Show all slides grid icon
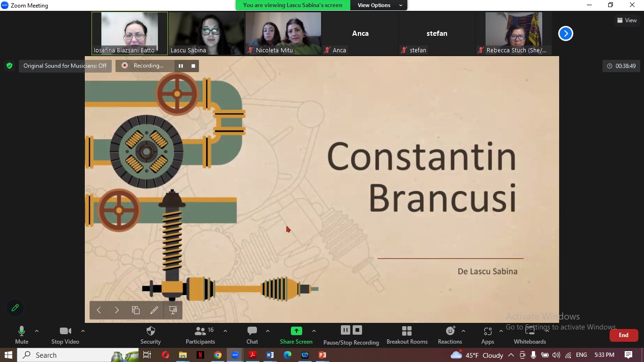The height and width of the screenshot is (362, 644). click(136, 310)
